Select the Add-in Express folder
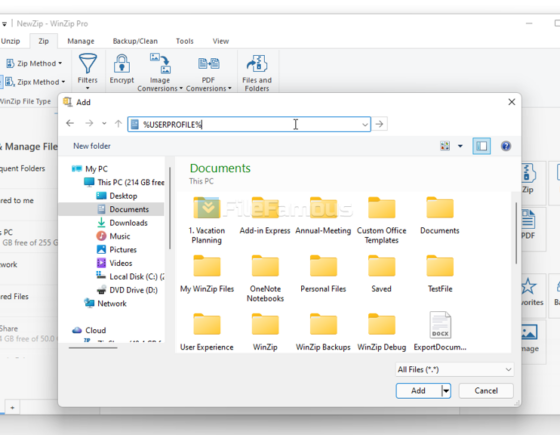Screen dimensions: 560x435 tap(265, 216)
